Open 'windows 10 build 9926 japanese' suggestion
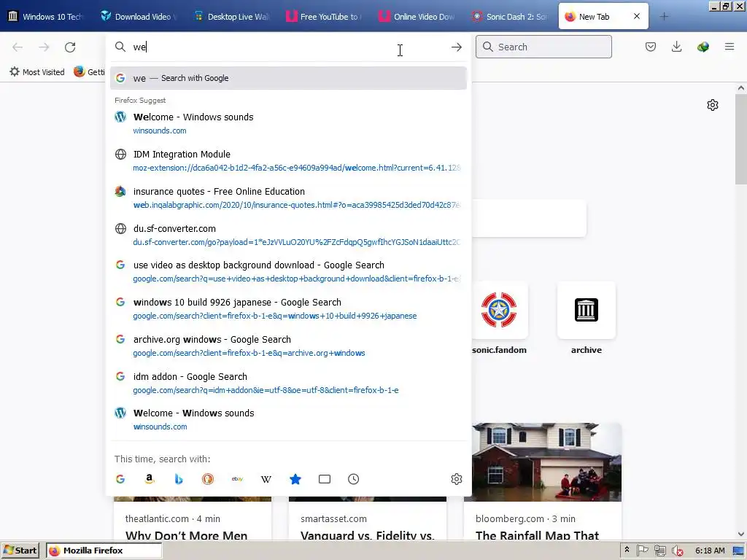The width and height of the screenshot is (747, 560). [x=288, y=308]
